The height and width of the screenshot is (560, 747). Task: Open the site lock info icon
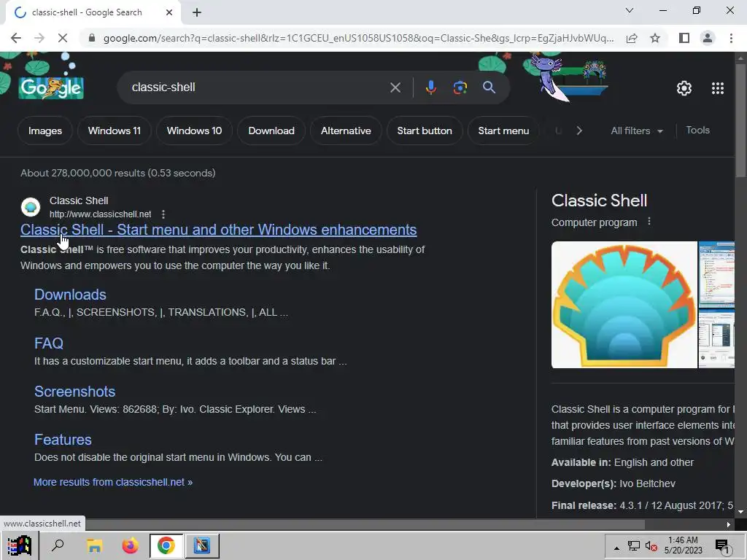pos(92,38)
